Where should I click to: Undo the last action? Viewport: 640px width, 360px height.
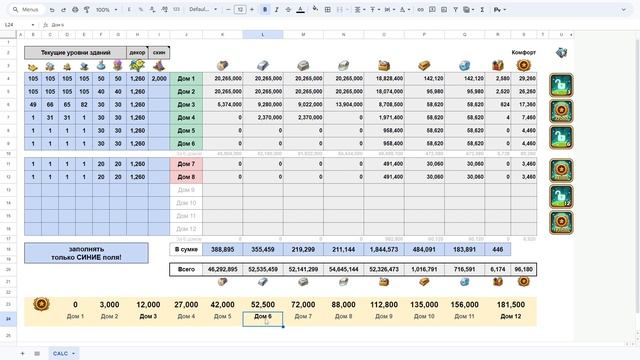pyautogui.click(x=52, y=10)
